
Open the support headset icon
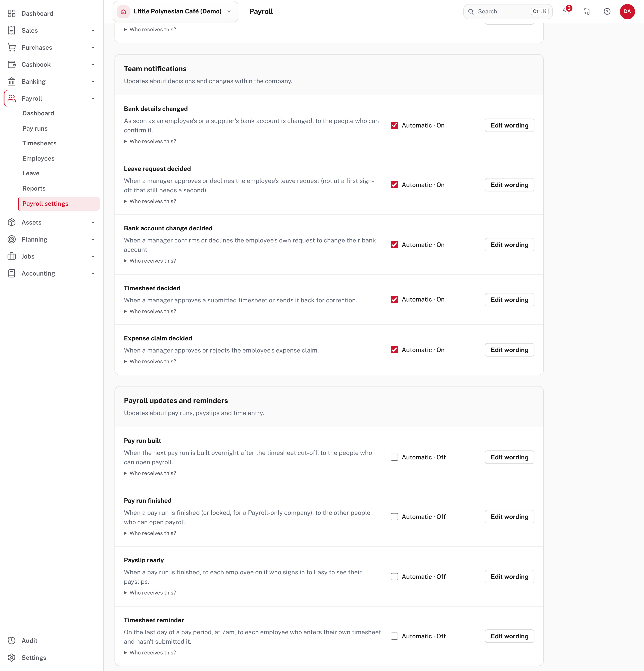[x=587, y=12]
